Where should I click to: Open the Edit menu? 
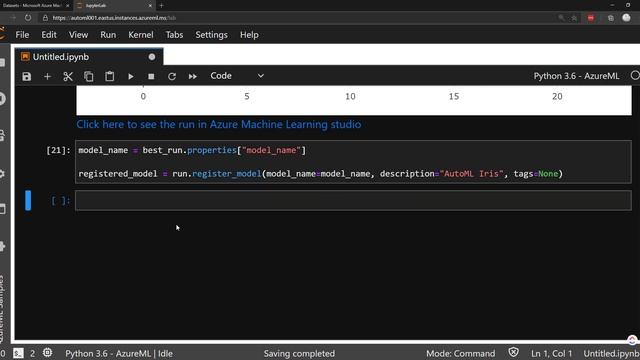(x=49, y=35)
